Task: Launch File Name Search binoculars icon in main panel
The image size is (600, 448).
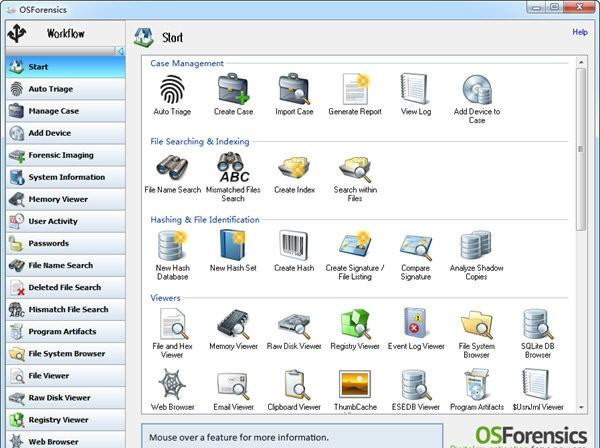Action: 172,168
